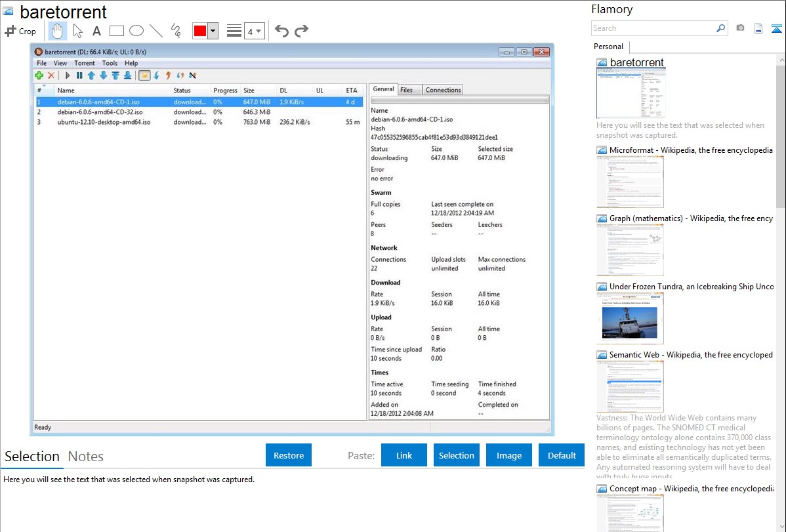Click the red X remove torrent icon
This screenshot has height=532, width=786.
51,75
